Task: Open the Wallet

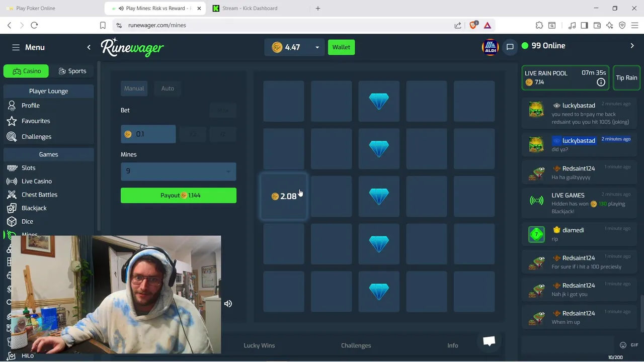Action: point(341,47)
